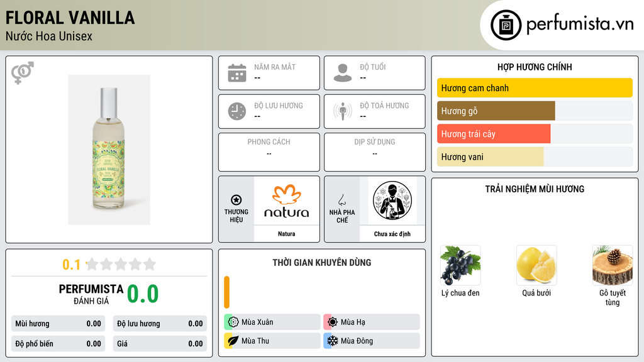Click the ĐỘ TUỔI label
The image size is (644, 362).
tap(373, 67)
